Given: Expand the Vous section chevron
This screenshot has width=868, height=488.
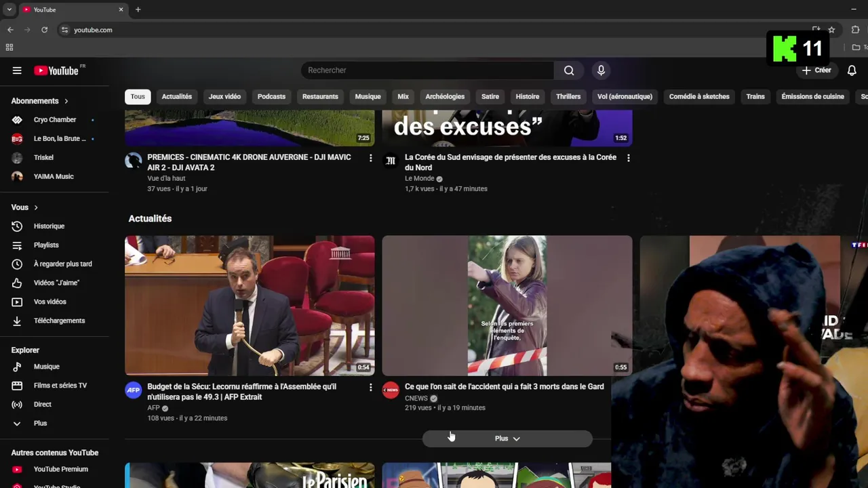Looking at the screenshot, I should pos(36,207).
